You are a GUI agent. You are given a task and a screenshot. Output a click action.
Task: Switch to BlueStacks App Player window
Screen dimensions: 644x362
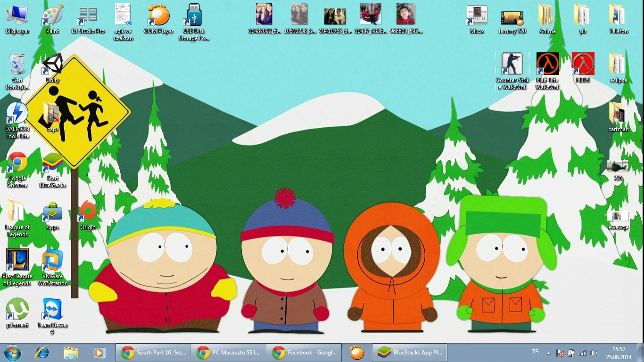coord(410,352)
